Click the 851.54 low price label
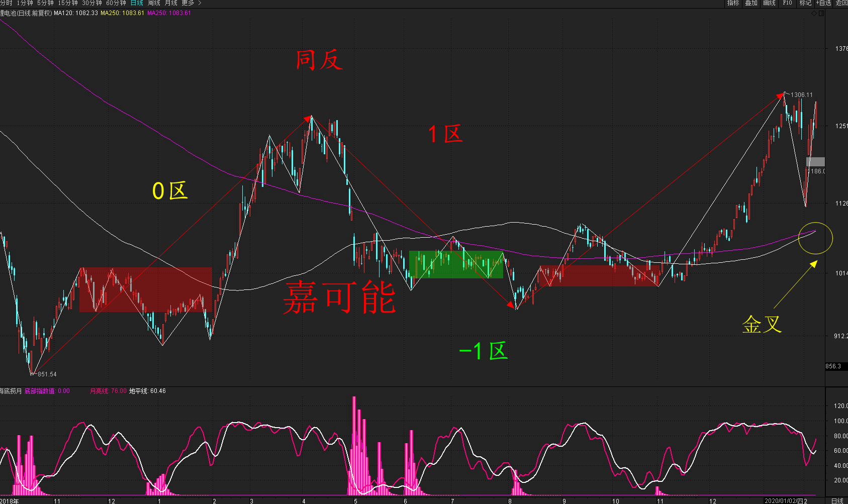 [47, 374]
